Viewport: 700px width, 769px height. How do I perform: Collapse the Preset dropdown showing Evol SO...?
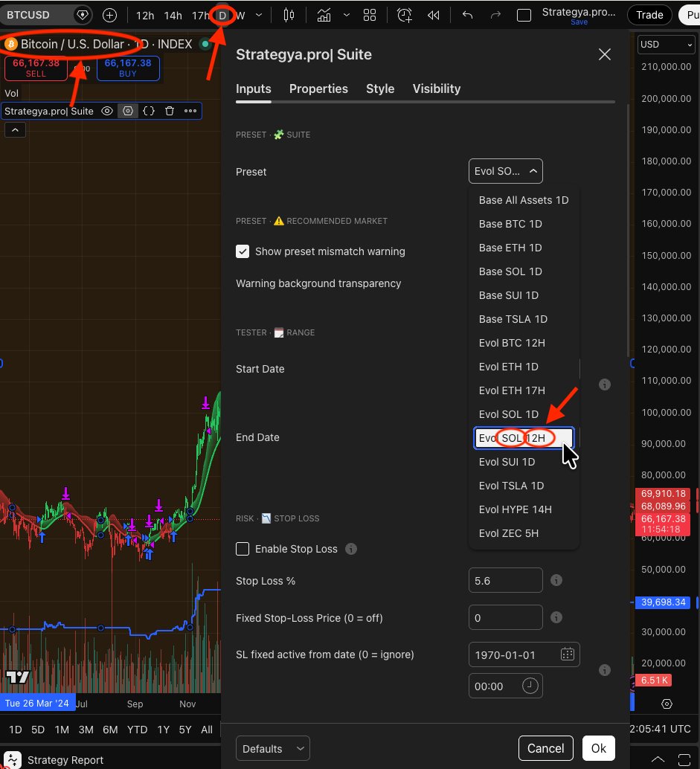505,171
